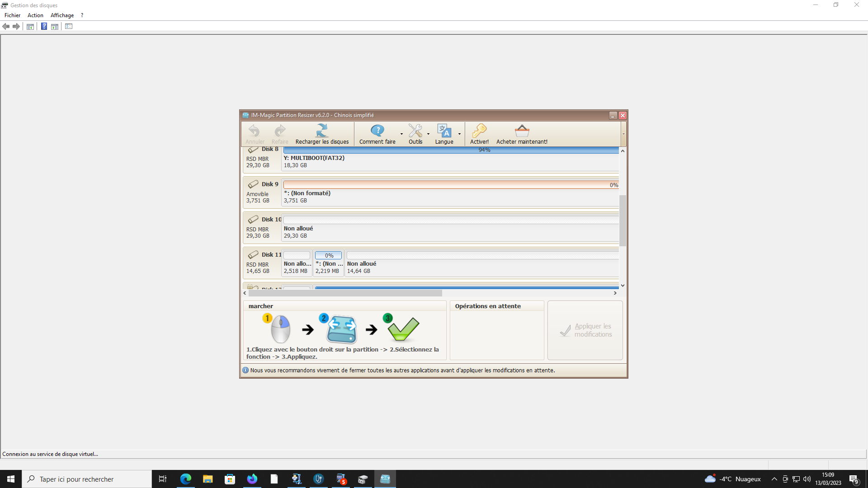The width and height of the screenshot is (868, 488).
Task: Open File Explorer from taskbar
Action: (x=208, y=479)
